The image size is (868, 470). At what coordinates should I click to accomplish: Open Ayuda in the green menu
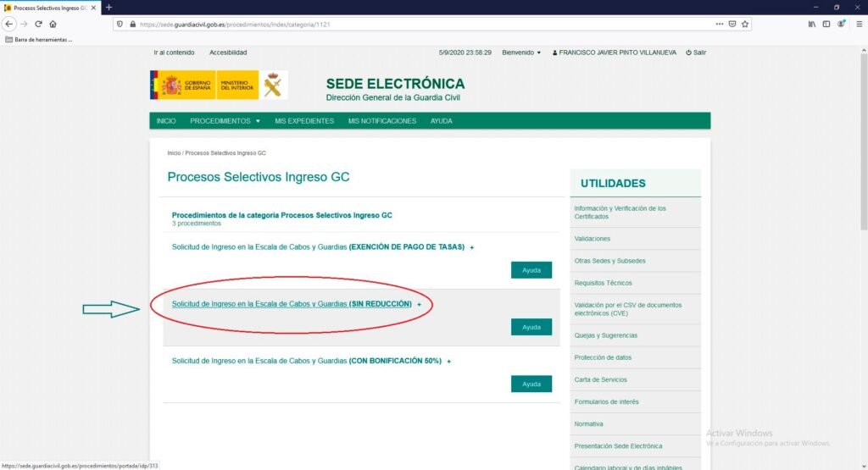coord(441,121)
